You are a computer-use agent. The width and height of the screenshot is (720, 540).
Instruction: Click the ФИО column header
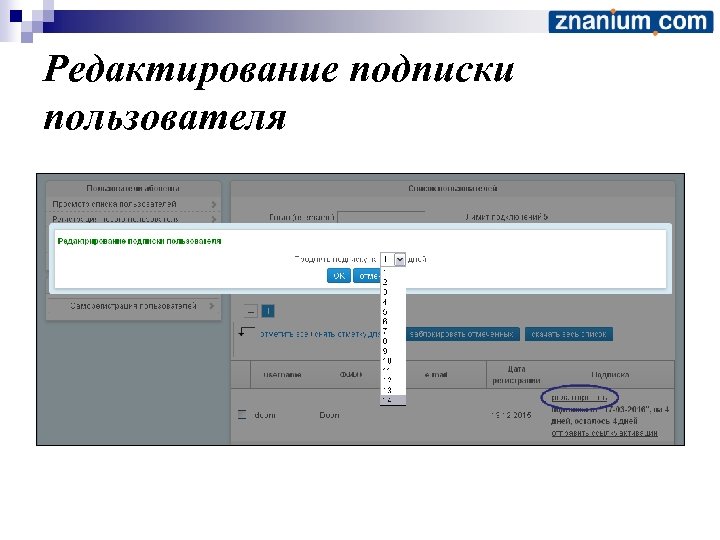point(351,375)
